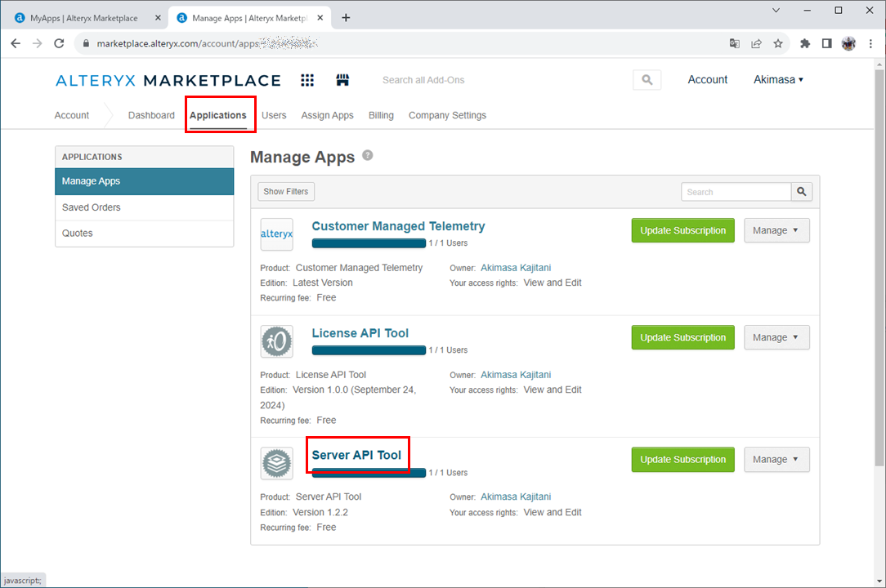The width and height of the screenshot is (886, 588).
Task: Open the Server API Tool link
Action: pyautogui.click(x=356, y=455)
